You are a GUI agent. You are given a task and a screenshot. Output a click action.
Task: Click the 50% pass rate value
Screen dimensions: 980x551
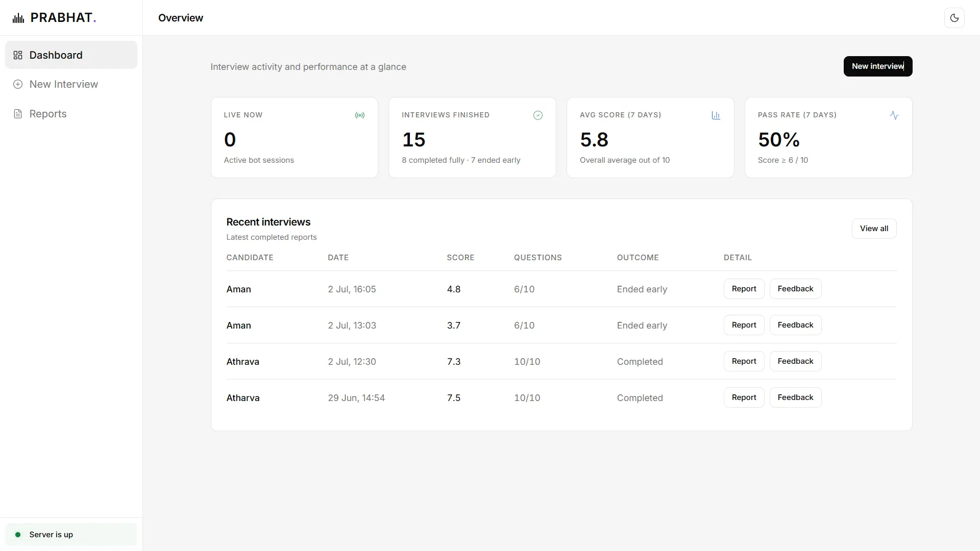(x=779, y=140)
